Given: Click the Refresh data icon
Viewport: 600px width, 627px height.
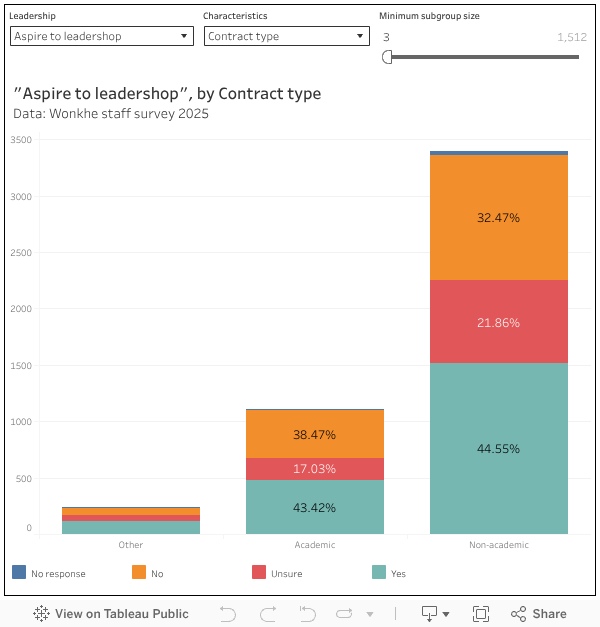Looking at the screenshot, I should pyautogui.click(x=345, y=614).
